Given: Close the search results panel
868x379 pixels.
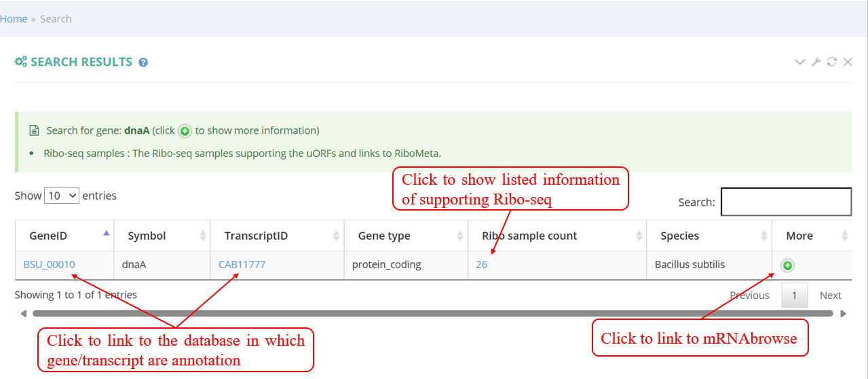Looking at the screenshot, I should [848, 62].
